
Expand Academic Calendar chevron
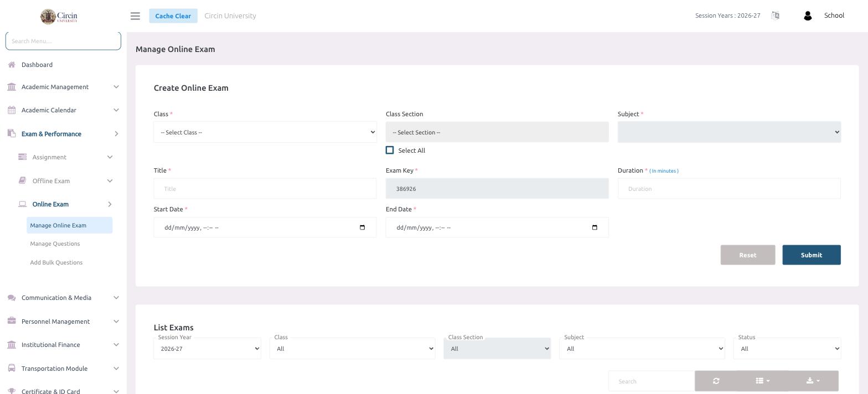[116, 110]
